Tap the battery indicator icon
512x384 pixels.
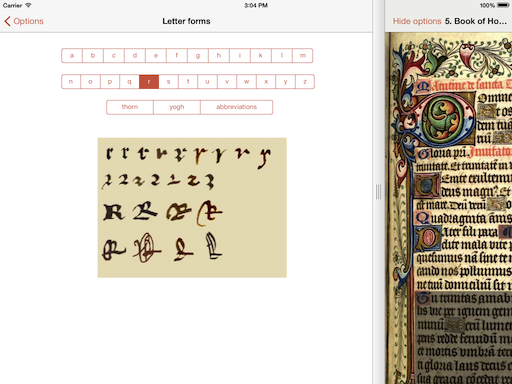(503, 5)
